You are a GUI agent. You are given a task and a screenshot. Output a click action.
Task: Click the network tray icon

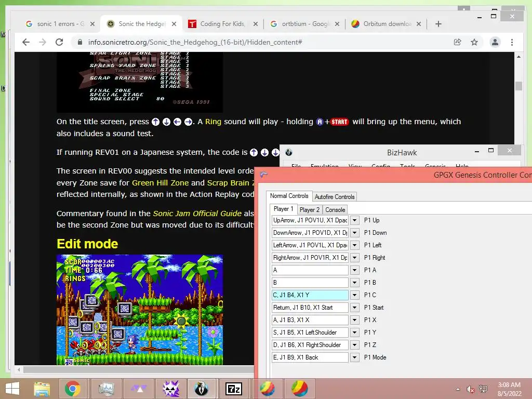[483, 389]
